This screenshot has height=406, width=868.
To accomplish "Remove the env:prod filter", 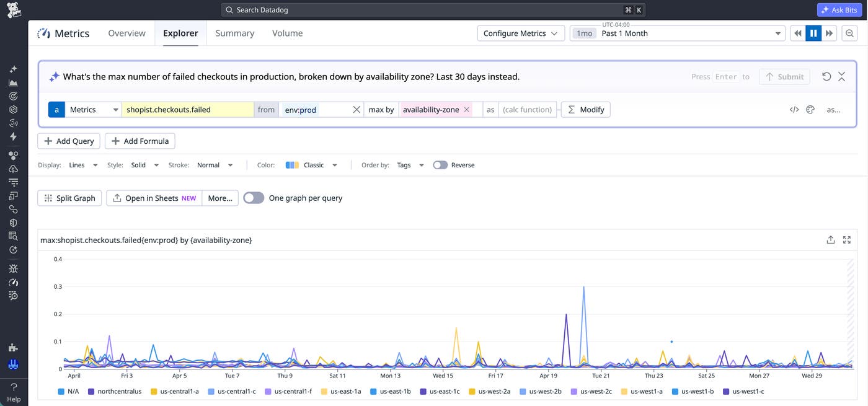I will tap(356, 110).
